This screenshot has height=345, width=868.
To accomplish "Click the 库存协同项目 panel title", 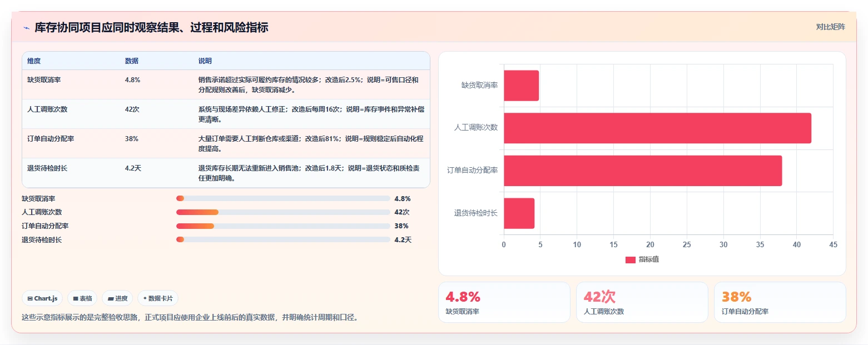I will click(x=151, y=27).
